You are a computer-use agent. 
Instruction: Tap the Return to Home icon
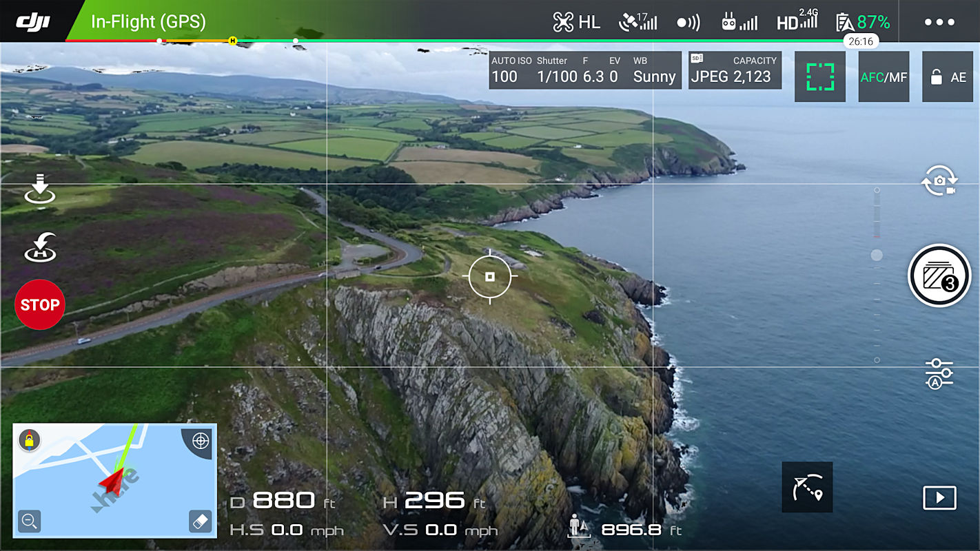pyautogui.click(x=40, y=247)
